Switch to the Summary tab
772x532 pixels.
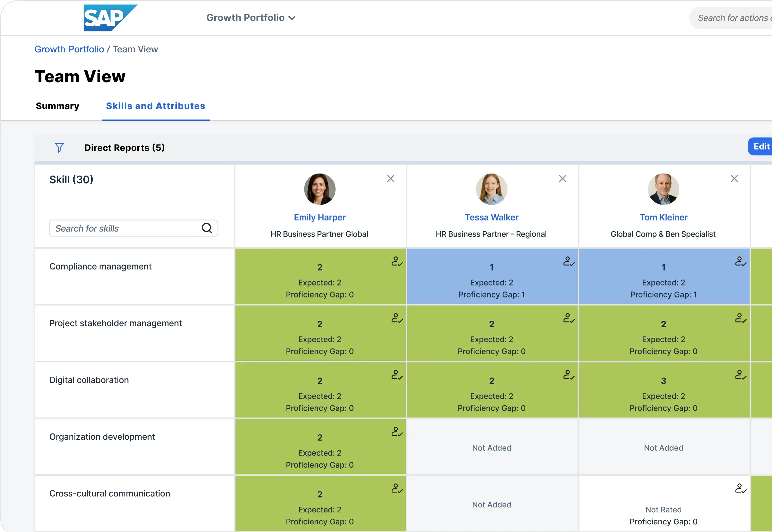coord(57,106)
